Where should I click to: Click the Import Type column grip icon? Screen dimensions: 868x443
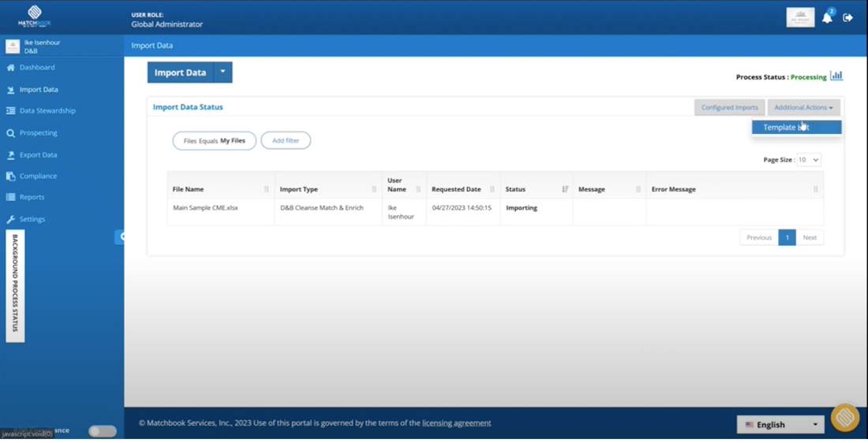click(374, 189)
